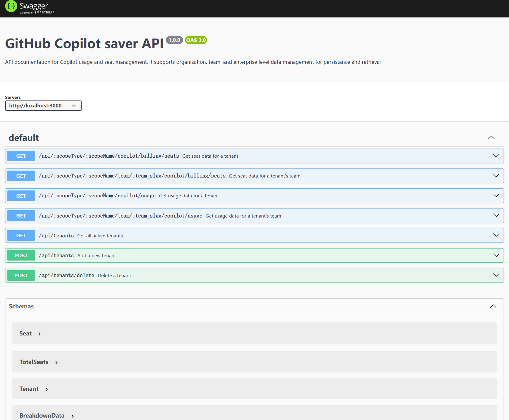The width and height of the screenshot is (509, 420).
Task: Click 'Get usage data for a tenant' description
Action: pyautogui.click(x=189, y=196)
